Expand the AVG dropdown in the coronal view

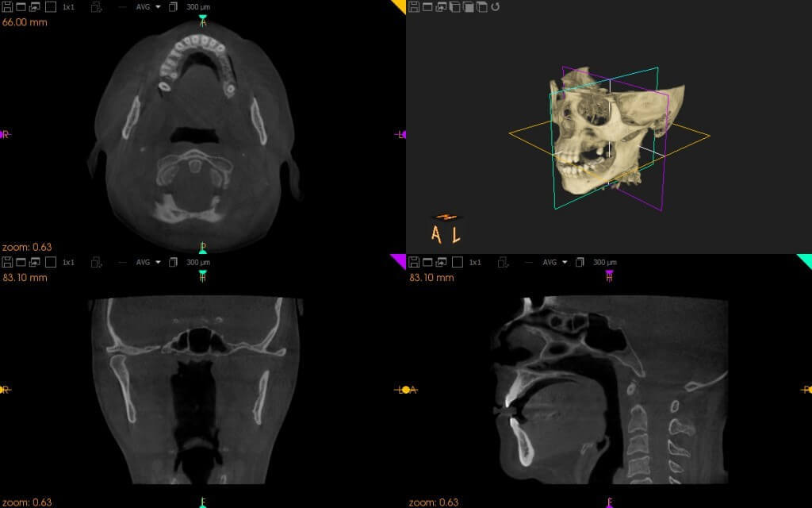point(147,262)
